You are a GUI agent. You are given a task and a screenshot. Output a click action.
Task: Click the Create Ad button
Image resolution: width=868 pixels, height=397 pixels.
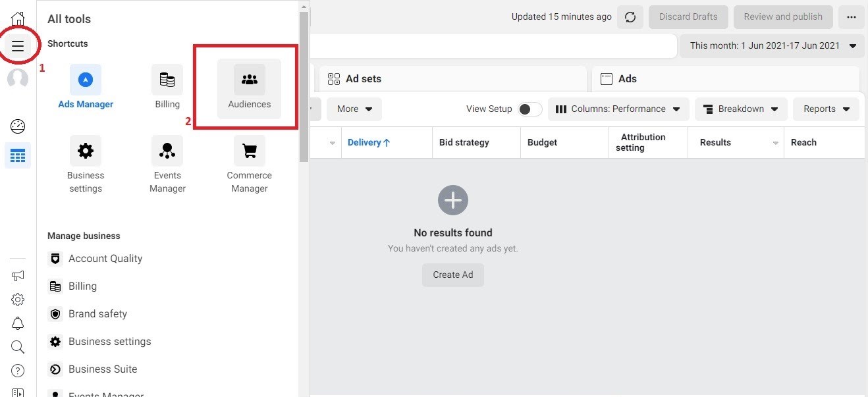[452, 275]
